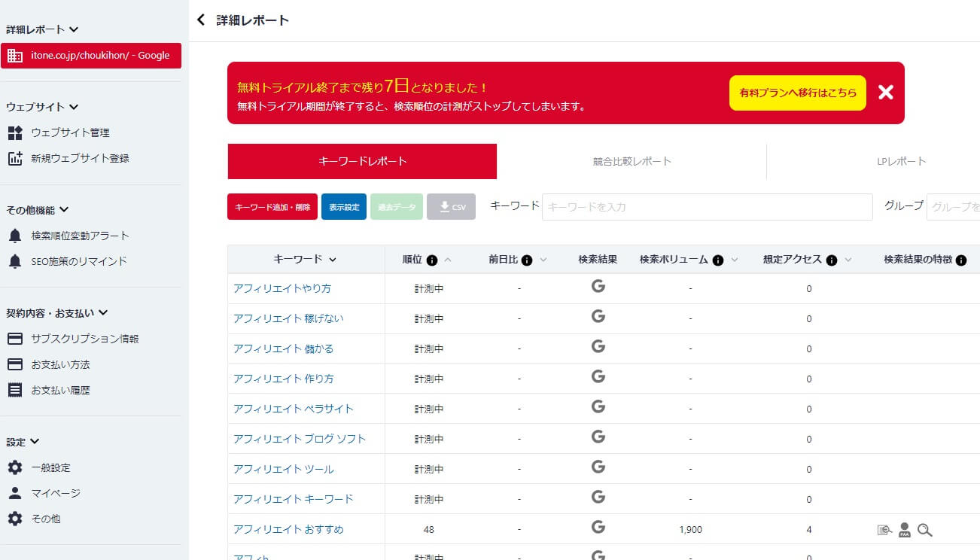Sort by 検索ボリューム using the arrow

pyautogui.click(x=734, y=260)
